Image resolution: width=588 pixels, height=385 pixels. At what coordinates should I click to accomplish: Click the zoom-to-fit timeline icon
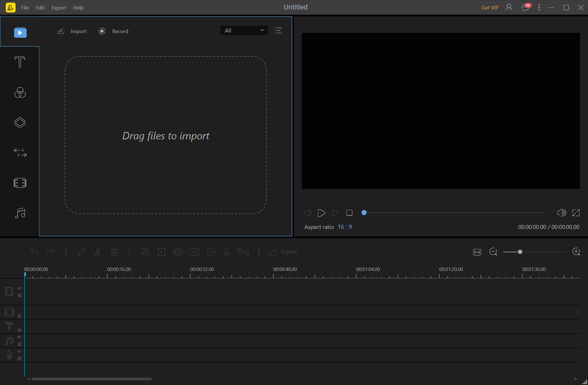click(x=477, y=252)
